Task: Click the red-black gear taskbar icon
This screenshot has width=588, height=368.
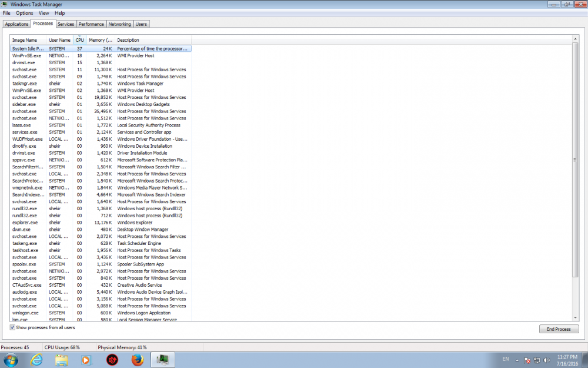Action: click(112, 360)
